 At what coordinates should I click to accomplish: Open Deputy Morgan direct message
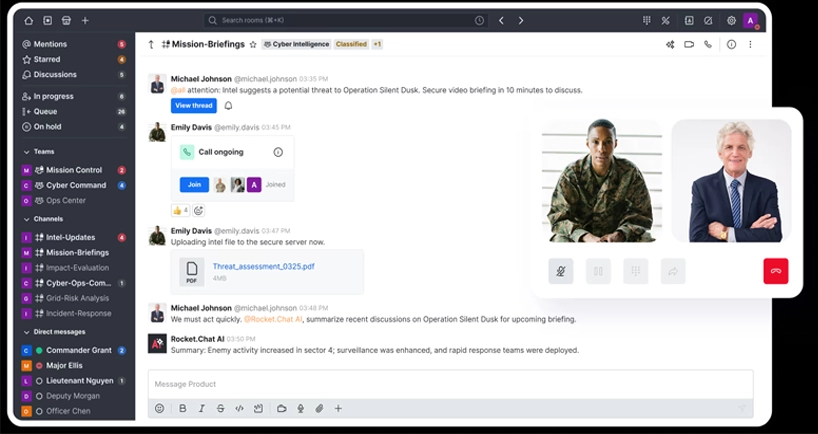click(74, 396)
